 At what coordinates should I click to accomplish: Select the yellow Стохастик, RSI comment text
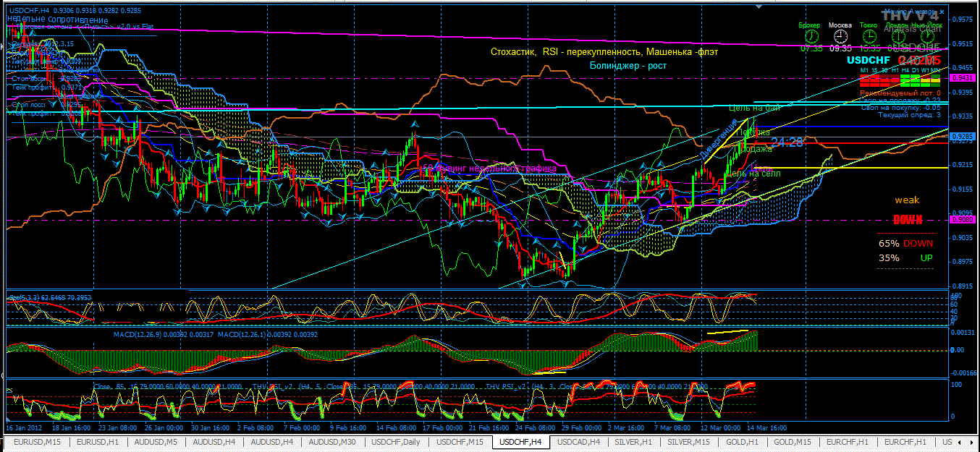click(x=604, y=52)
